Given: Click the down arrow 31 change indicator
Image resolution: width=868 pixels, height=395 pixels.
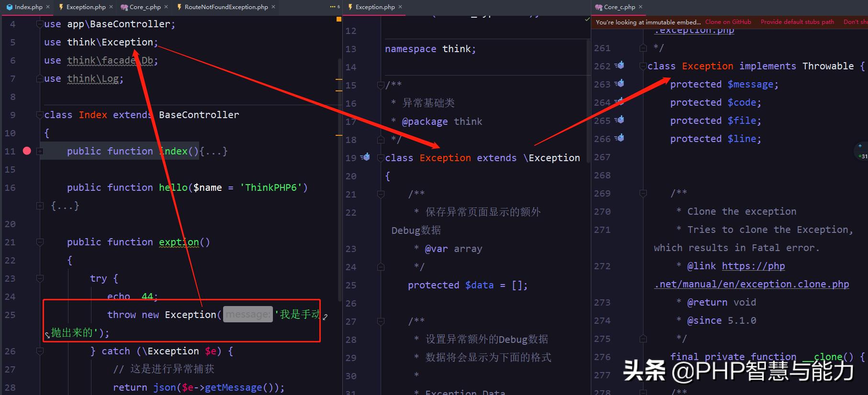Looking at the screenshot, I should [x=862, y=156].
